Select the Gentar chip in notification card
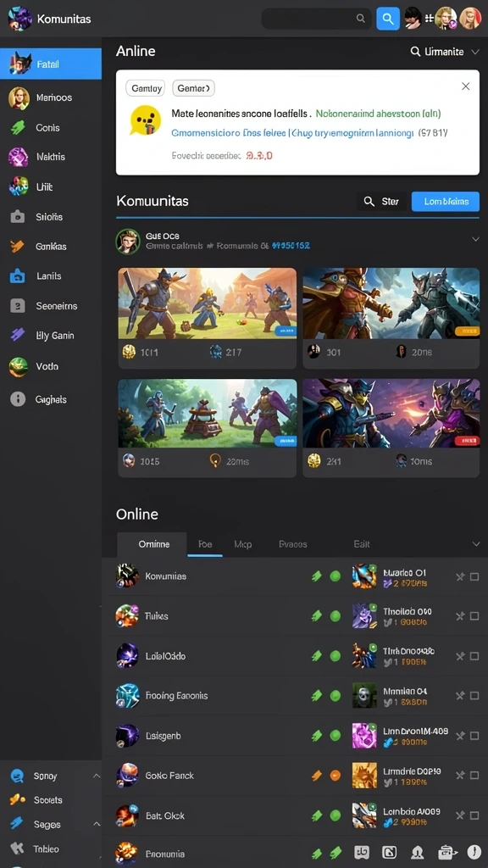 pos(194,88)
